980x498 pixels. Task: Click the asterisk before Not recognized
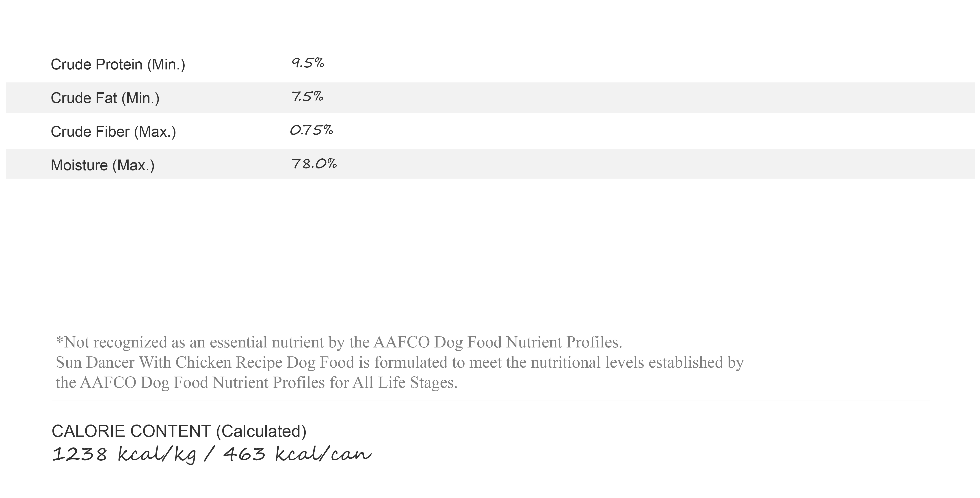point(59,339)
